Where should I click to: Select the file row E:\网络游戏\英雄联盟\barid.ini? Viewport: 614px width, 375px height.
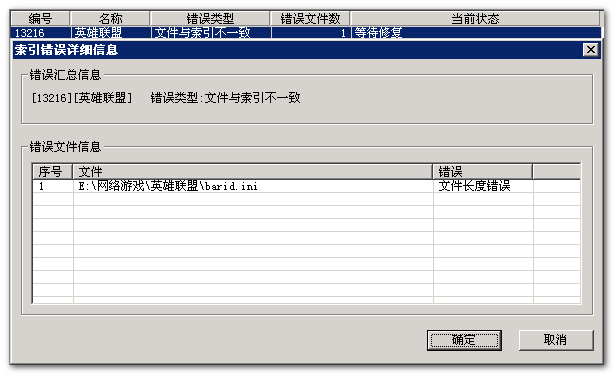(x=306, y=186)
